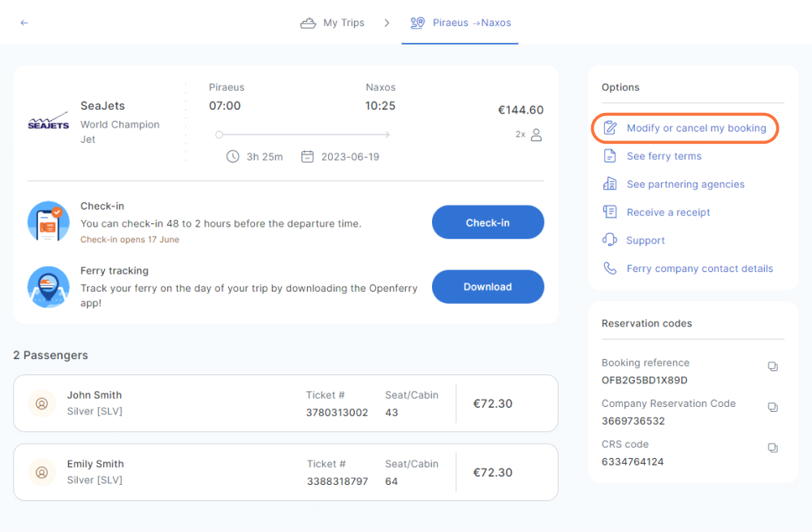
Task: Click the Emily Smith name text
Action: pos(95,464)
